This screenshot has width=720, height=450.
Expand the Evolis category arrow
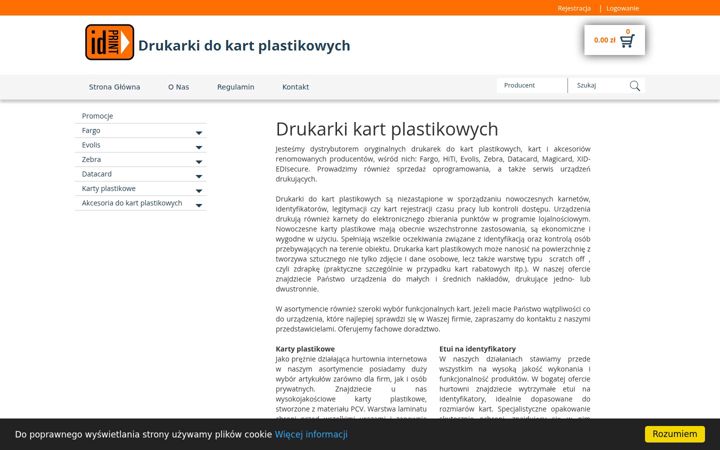pos(199,147)
